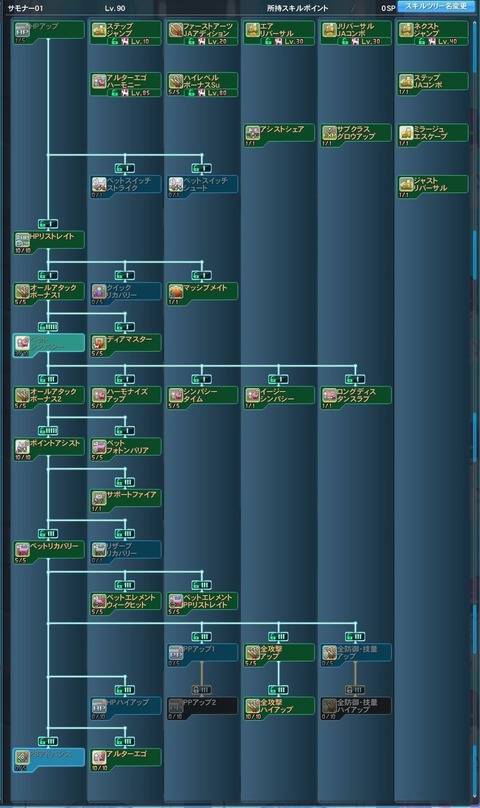Click the スキルツリー名変更 button
480x808 pixels.
click(436, 7)
